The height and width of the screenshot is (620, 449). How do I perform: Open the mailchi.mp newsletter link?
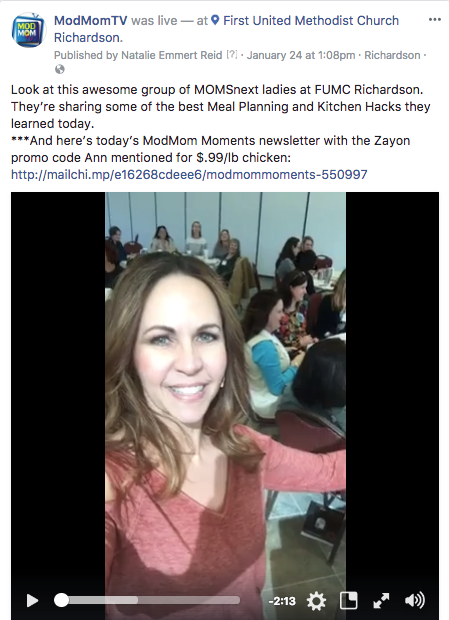189,174
